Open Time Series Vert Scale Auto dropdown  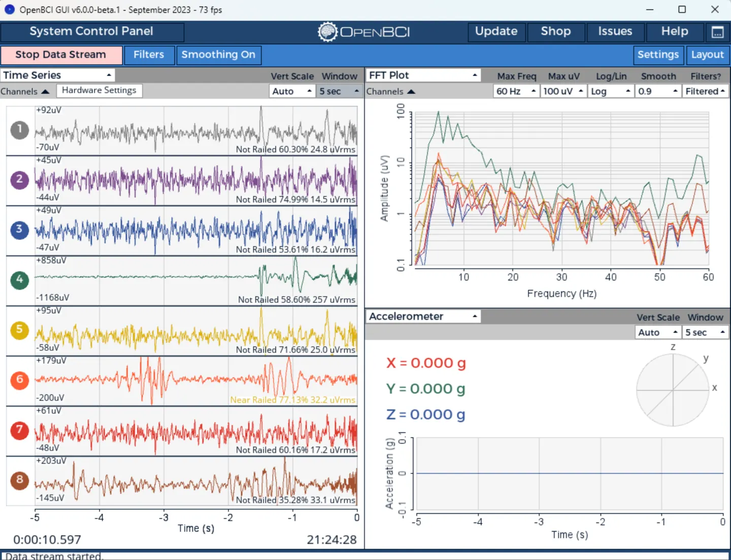[x=291, y=91]
